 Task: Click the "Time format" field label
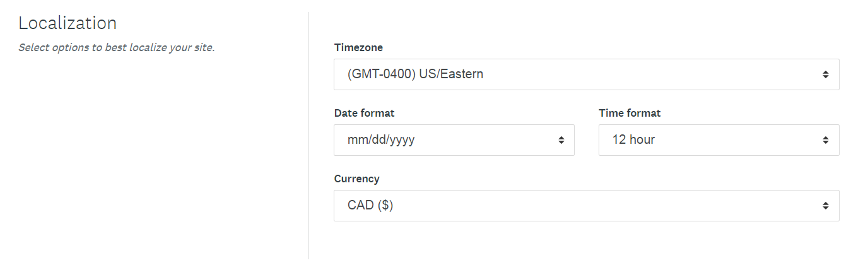[630, 113]
